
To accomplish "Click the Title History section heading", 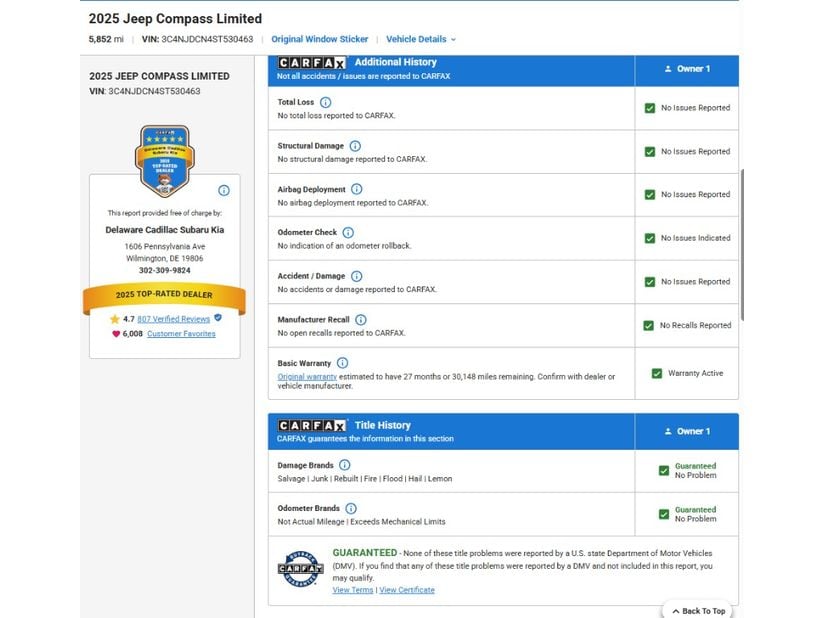I will (383, 425).
